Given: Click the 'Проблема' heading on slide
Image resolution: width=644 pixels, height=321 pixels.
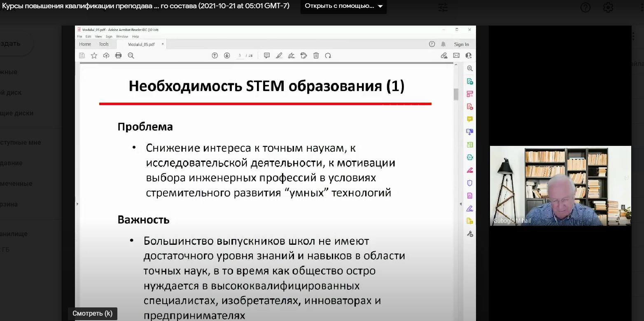Looking at the screenshot, I should [x=145, y=127].
